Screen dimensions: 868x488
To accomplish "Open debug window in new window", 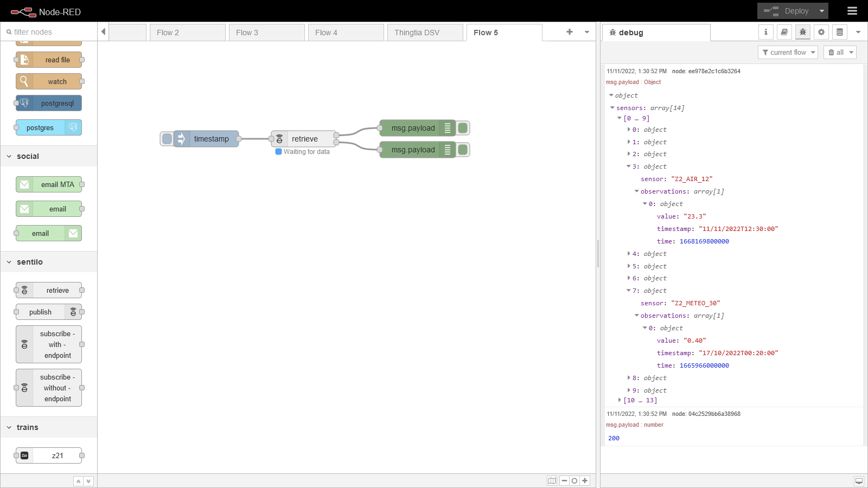I will 859,481.
